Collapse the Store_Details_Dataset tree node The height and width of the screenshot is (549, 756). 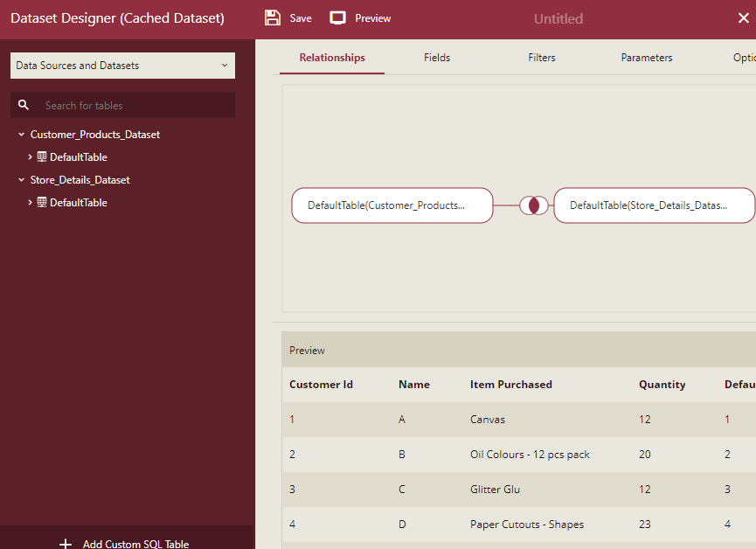click(21, 179)
